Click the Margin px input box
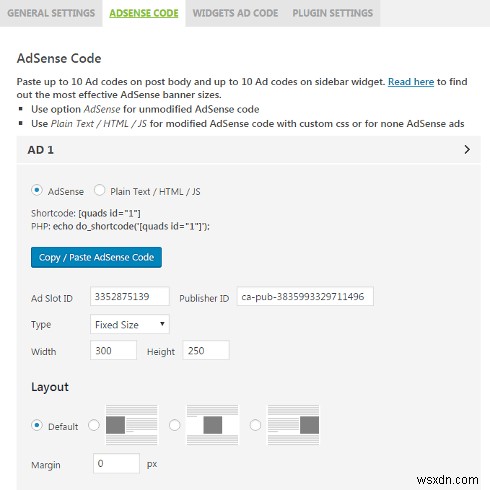Image resolution: width=490 pixels, height=490 pixels. tap(116, 463)
